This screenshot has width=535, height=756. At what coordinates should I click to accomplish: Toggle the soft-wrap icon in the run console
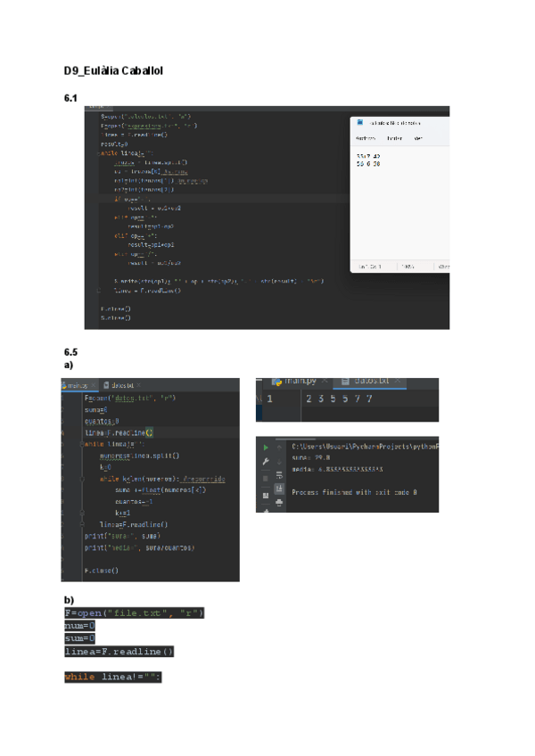(279, 475)
